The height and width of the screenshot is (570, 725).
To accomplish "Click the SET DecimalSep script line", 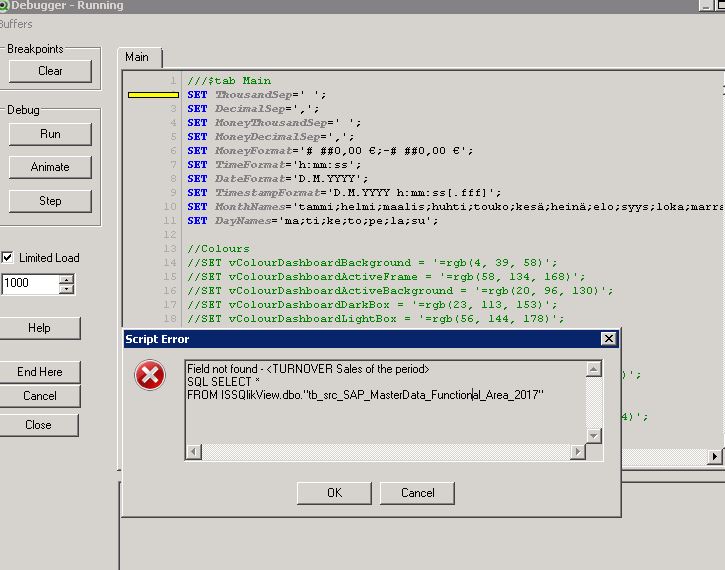I will 253,109.
